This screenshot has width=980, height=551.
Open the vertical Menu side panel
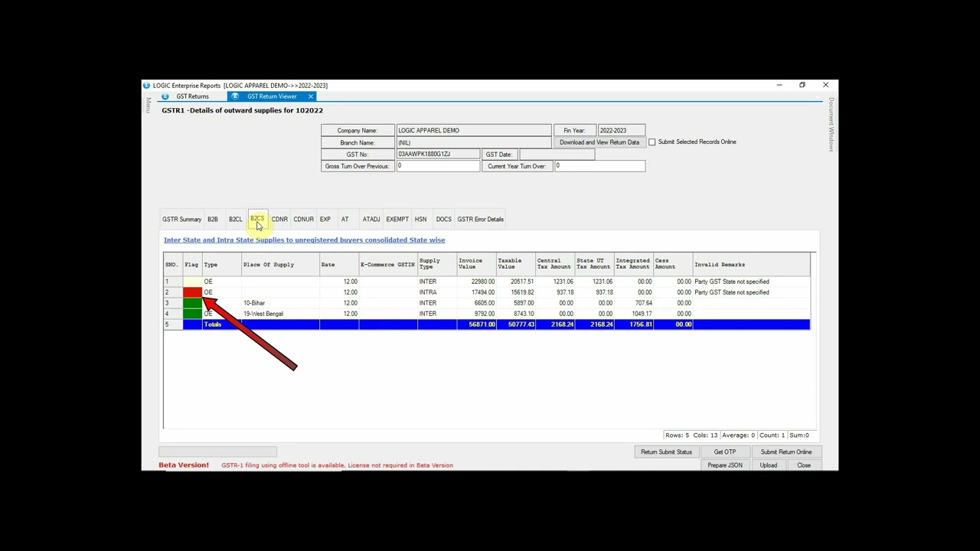(149, 106)
